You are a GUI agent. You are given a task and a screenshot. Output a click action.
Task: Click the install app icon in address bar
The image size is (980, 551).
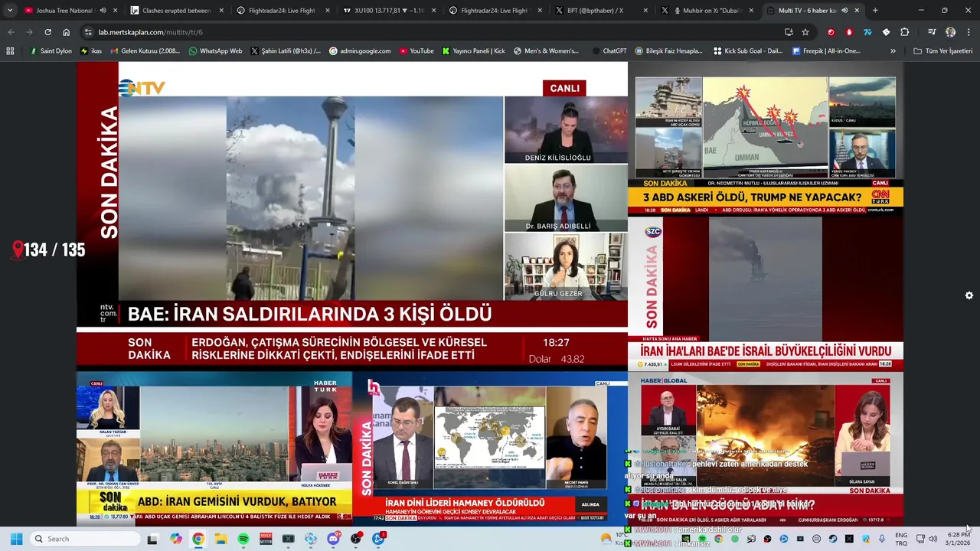point(789,32)
